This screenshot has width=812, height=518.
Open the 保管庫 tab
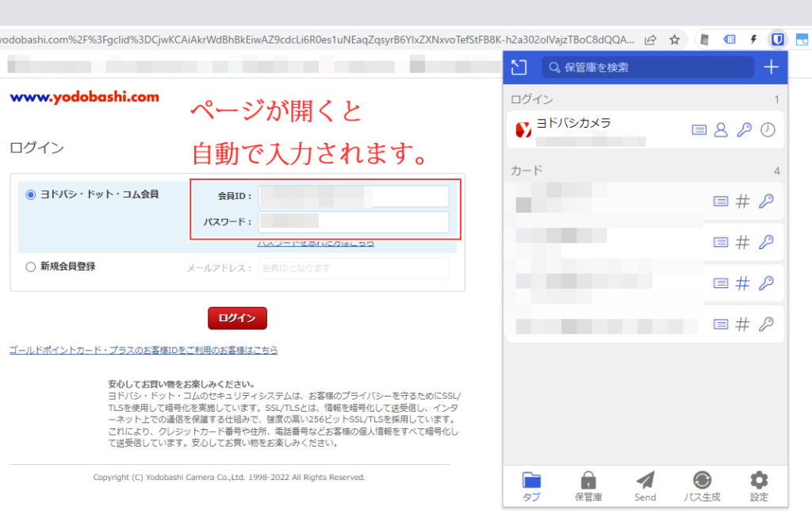tap(588, 486)
